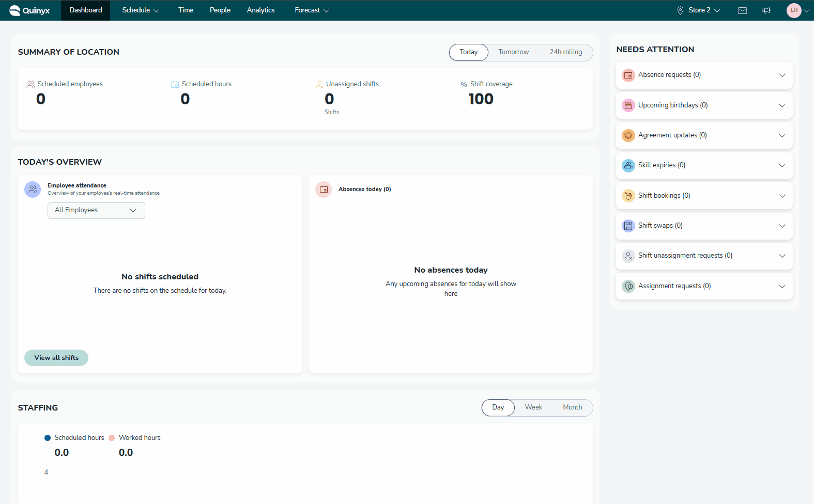Click the Absences today calendar icon
The width and height of the screenshot is (814, 504).
pos(324,190)
